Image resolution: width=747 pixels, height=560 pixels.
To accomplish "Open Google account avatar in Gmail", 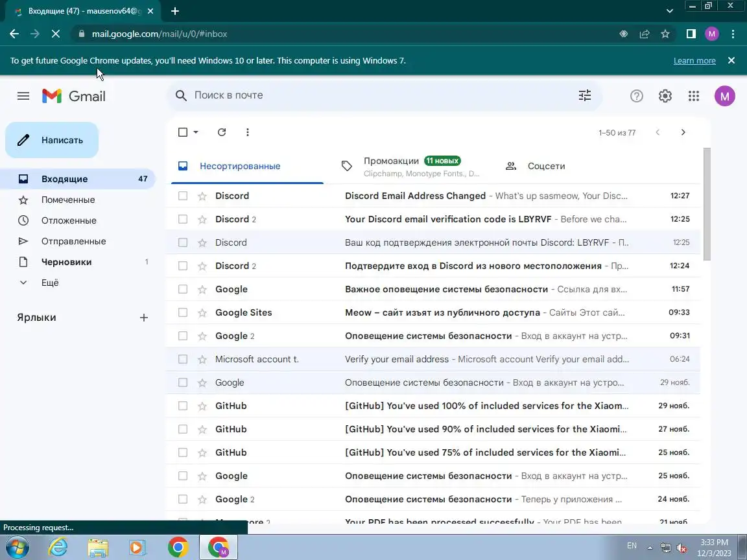I will click(724, 96).
